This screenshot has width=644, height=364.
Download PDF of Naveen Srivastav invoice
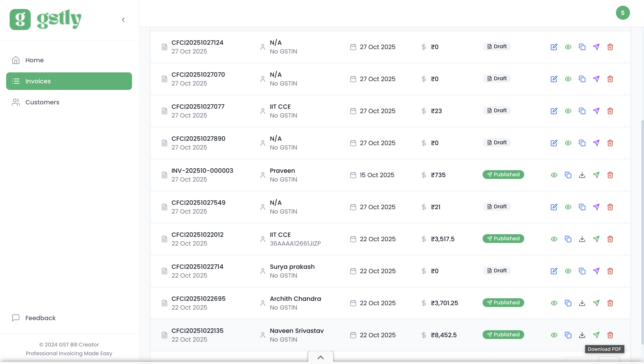click(582, 335)
